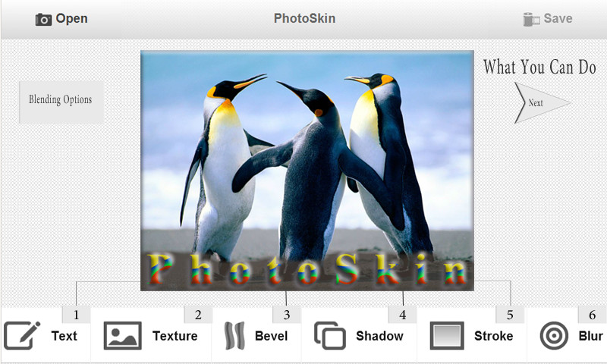
Task: Select the Stroke gradient square icon
Action: 447,335
